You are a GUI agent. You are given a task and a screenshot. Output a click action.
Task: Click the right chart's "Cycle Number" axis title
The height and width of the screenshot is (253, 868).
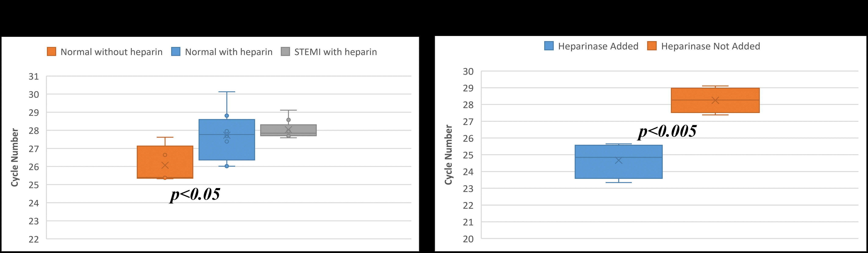(448, 155)
